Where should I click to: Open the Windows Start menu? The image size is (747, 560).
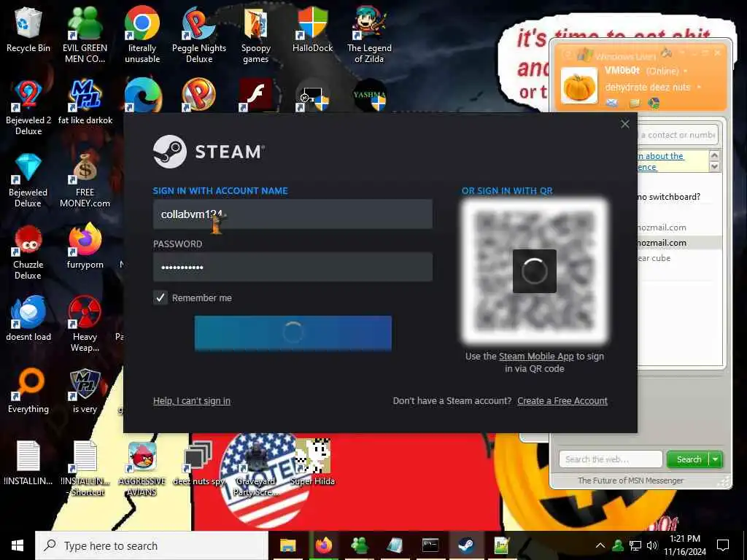click(x=18, y=545)
